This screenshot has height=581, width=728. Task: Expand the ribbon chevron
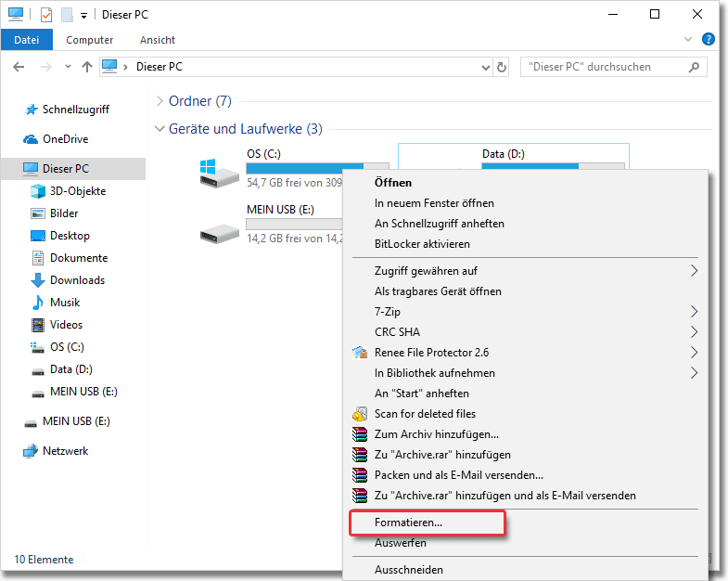(x=688, y=39)
